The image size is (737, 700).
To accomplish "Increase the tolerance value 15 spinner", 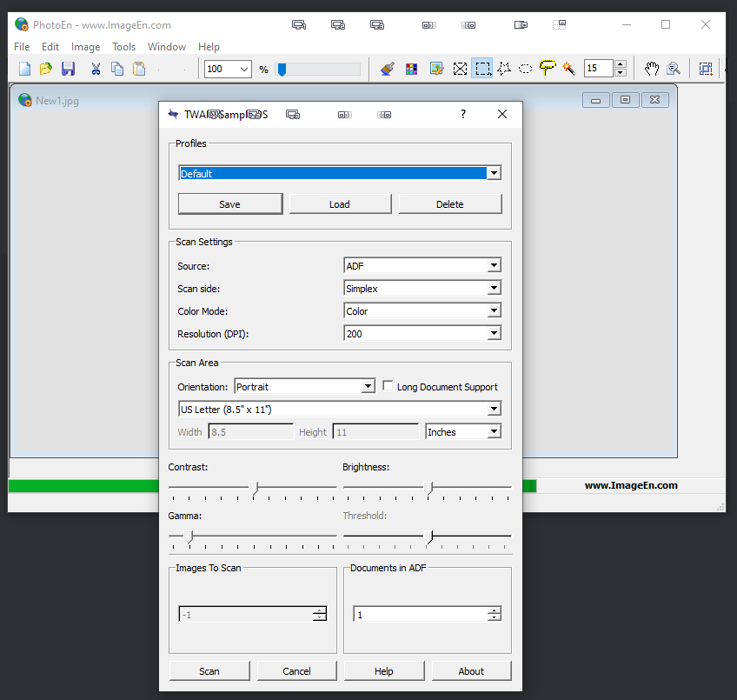I will tap(620, 64).
